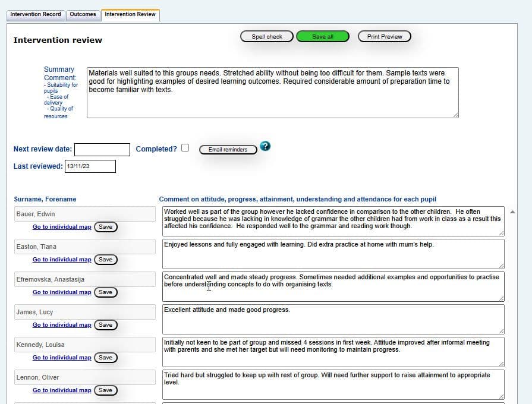This screenshot has height=404, width=532.
Task: Open Print Preview
Action: click(x=384, y=36)
